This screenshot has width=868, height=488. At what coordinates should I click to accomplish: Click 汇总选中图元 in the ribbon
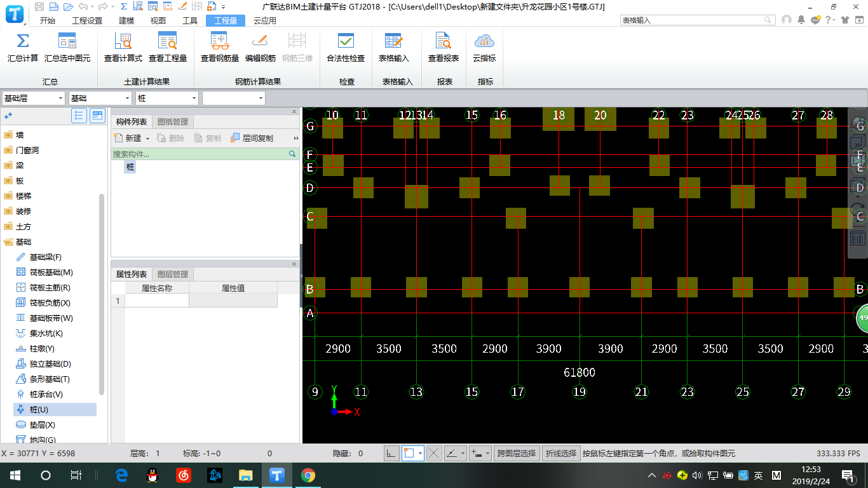[x=67, y=48]
